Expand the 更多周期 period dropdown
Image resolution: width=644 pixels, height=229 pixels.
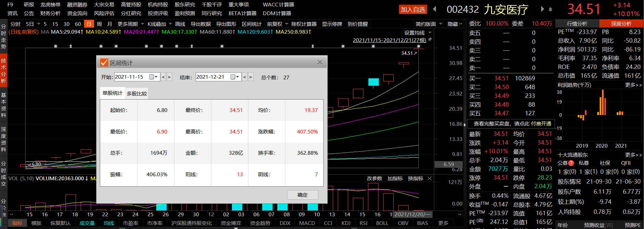(130, 24)
